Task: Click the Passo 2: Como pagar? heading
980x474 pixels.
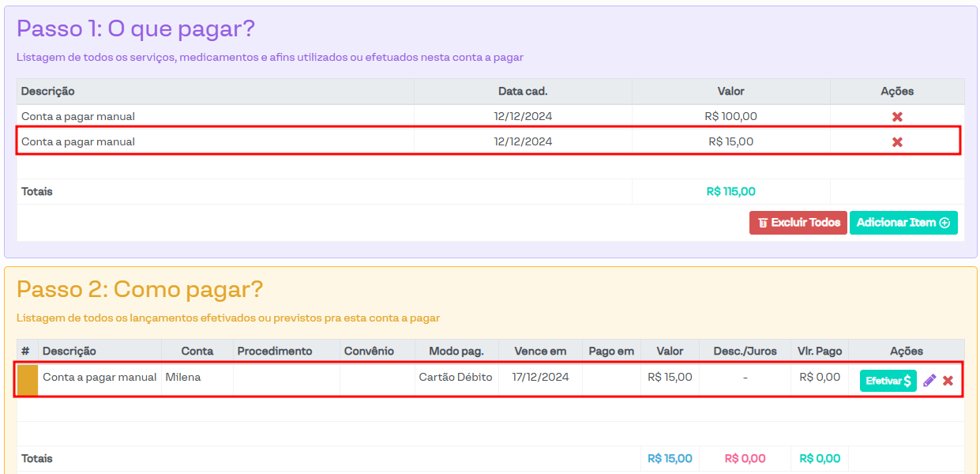Action: pyautogui.click(x=140, y=289)
